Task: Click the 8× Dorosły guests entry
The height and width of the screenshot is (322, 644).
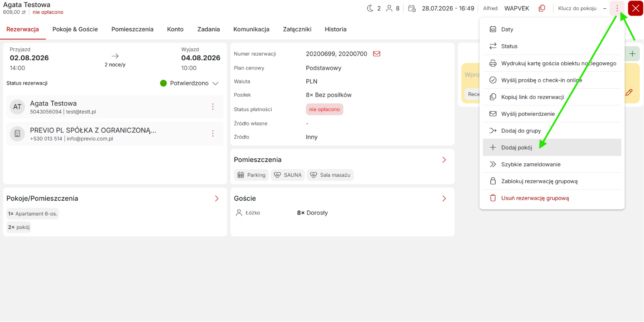Action: [312, 213]
